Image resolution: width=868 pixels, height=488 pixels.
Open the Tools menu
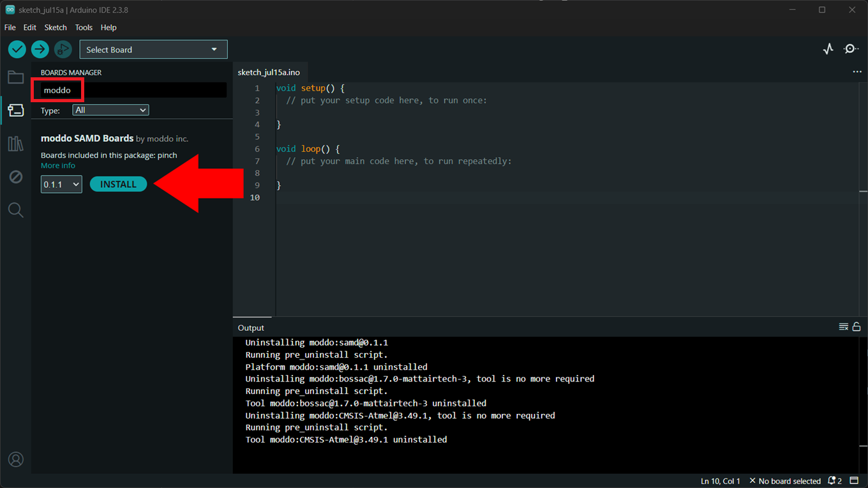(84, 27)
